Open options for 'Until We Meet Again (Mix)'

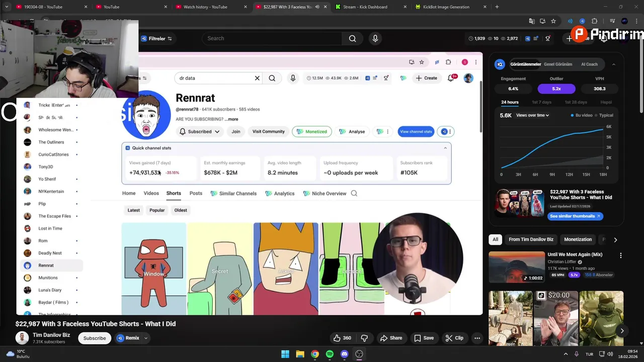[x=620, y=255]
